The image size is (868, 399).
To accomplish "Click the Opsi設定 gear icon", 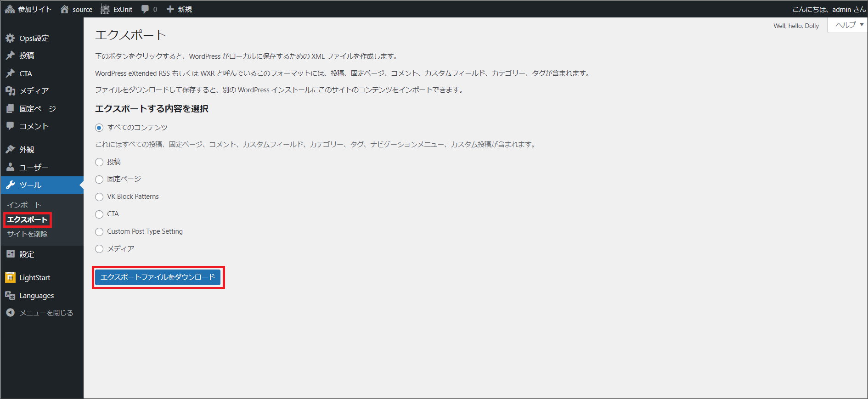I will pyautogui.click(x=10, y=38).
